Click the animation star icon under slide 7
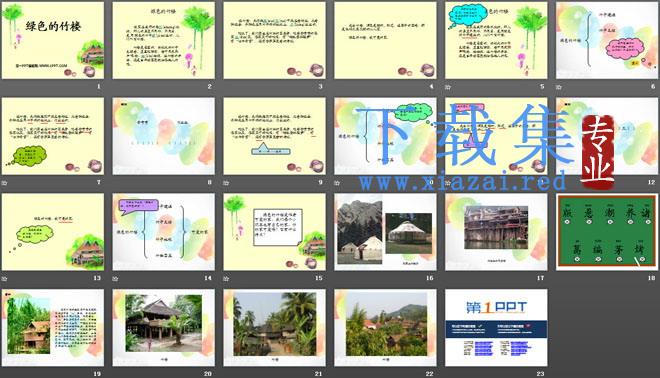This screenshot has height=378, width=660. (5, 183)
